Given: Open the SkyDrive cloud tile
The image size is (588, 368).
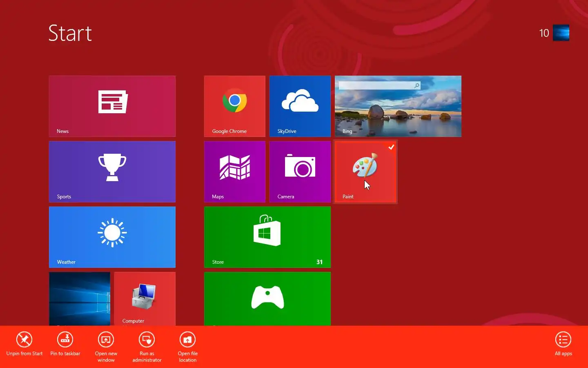Looking at the screenshot, I should (300, 106).
